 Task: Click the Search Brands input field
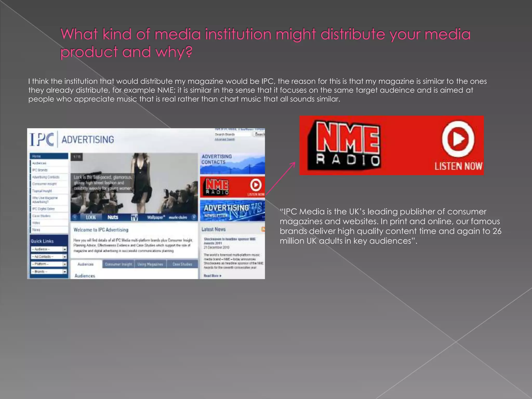click(232, 134)
